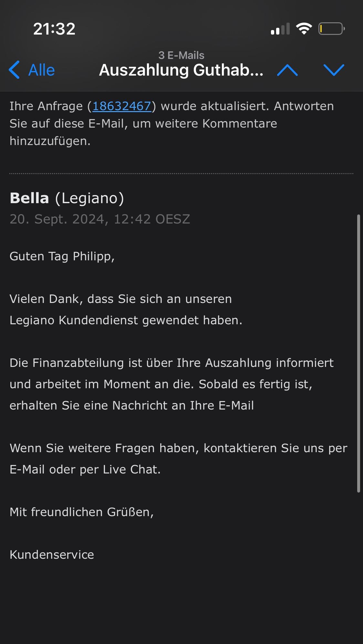363x644 pixels.
Task: Tap the back chevron arrow
Action: point(14,70)
